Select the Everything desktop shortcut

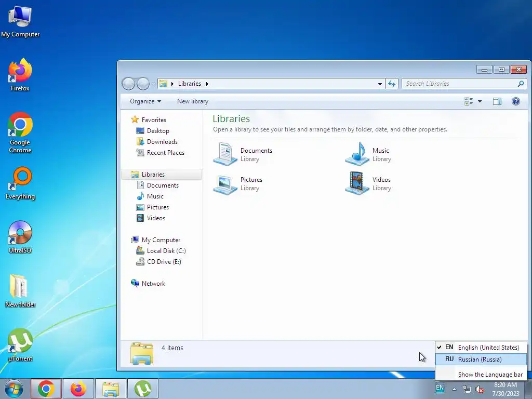click(20, 183)
